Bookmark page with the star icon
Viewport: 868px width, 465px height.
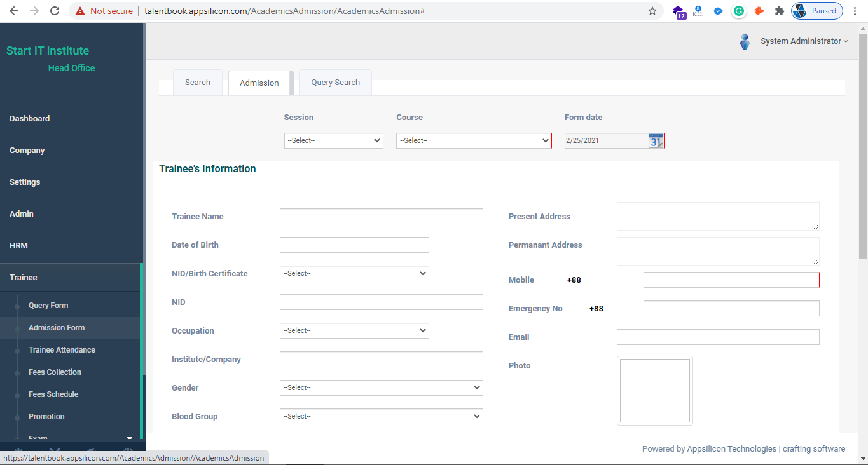coord(652,11)
